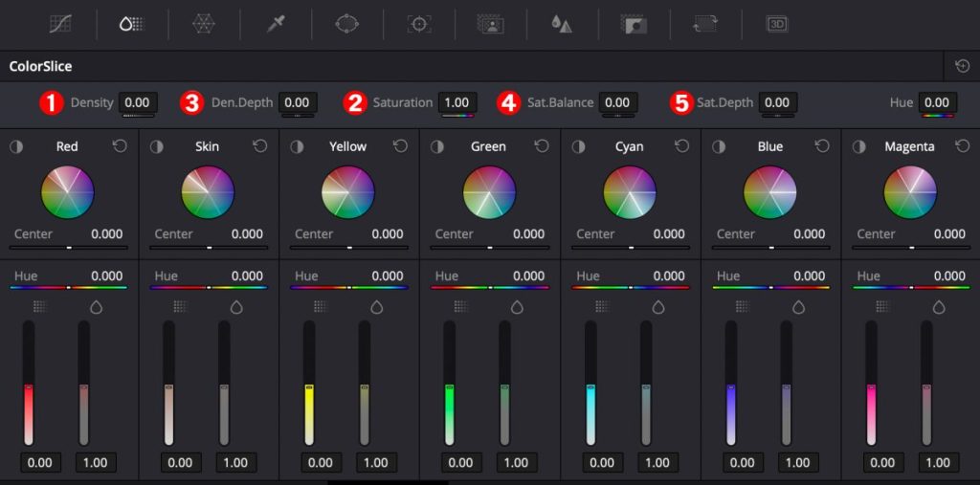The height and width of the screenshot is (485, 980).
Task: Click the Magenta Hue 0.000 value
Action: coord(950,276)
